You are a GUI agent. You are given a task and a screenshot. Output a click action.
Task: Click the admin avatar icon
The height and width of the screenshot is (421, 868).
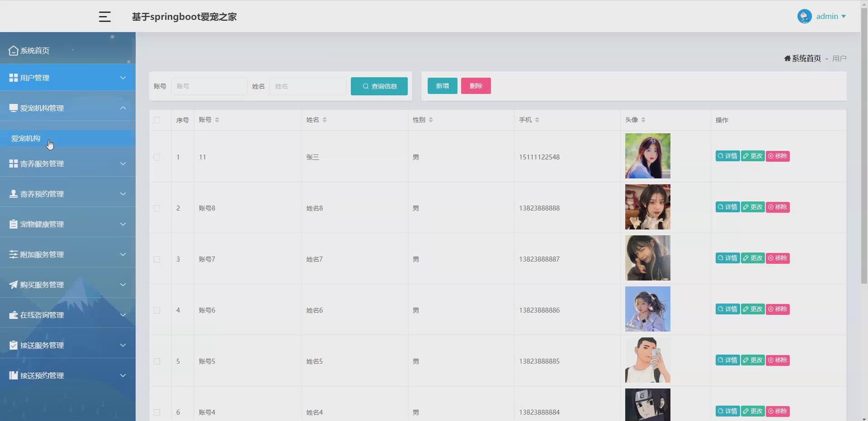coord(804,16)
